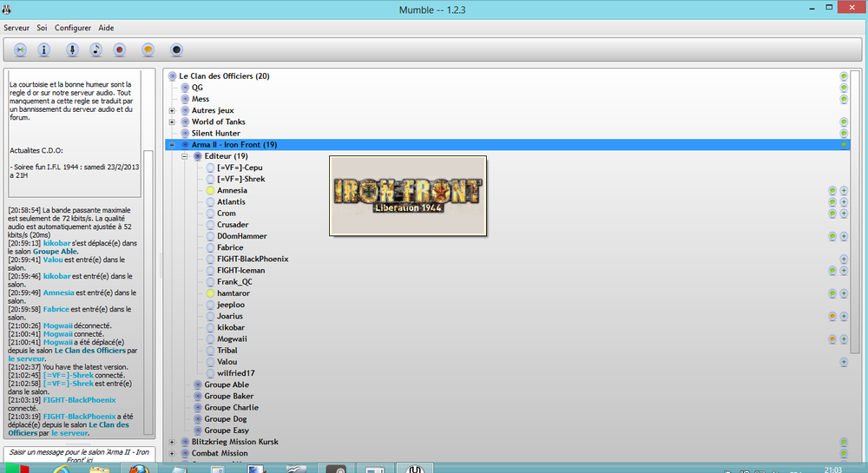Click the channel icon next to Groupe Dog
Screen dimensions: 868x473
coord(198,419)
